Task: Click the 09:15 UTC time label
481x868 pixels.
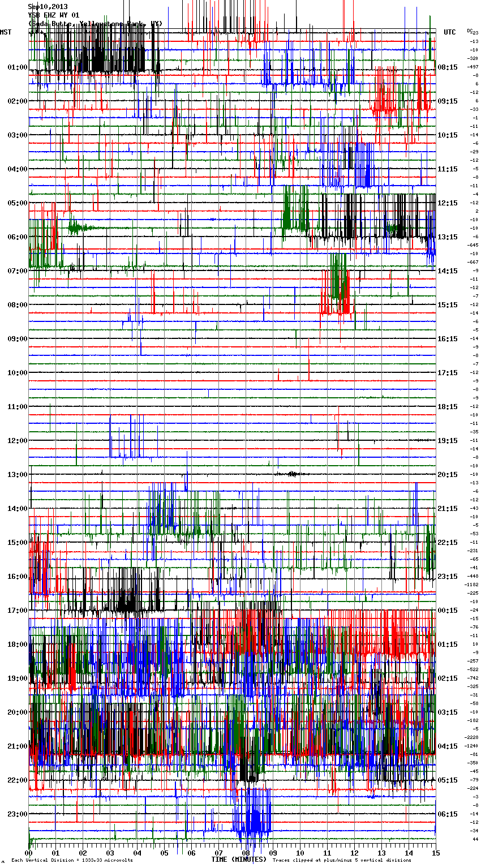Action: point(448,101)
